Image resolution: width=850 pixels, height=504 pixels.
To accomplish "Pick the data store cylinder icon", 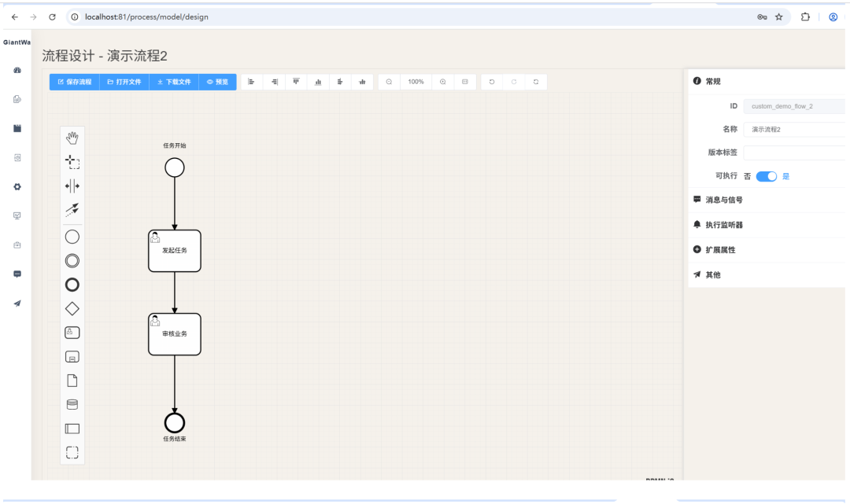I will click(72, 404).
